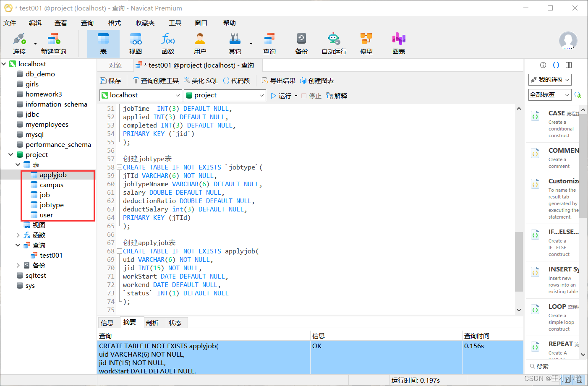Open the 全部标签 tags dropdown
Image resolution: width=588 pixels, height=386 pixels.
point(550,95)
